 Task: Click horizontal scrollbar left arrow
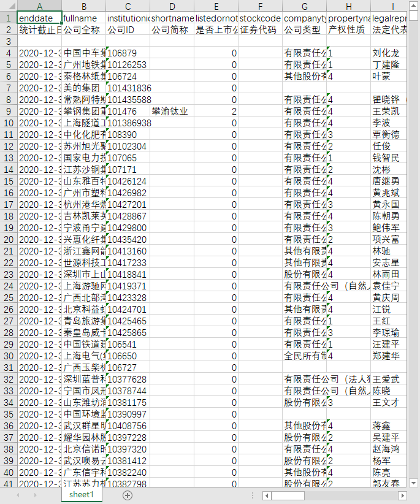(267, 495)
